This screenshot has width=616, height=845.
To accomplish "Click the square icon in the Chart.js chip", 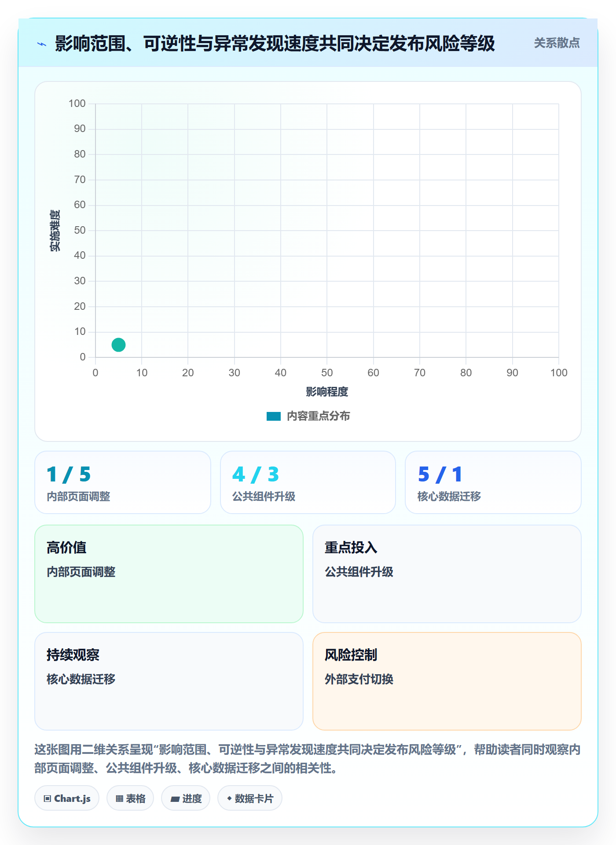I will coord(48,799).
